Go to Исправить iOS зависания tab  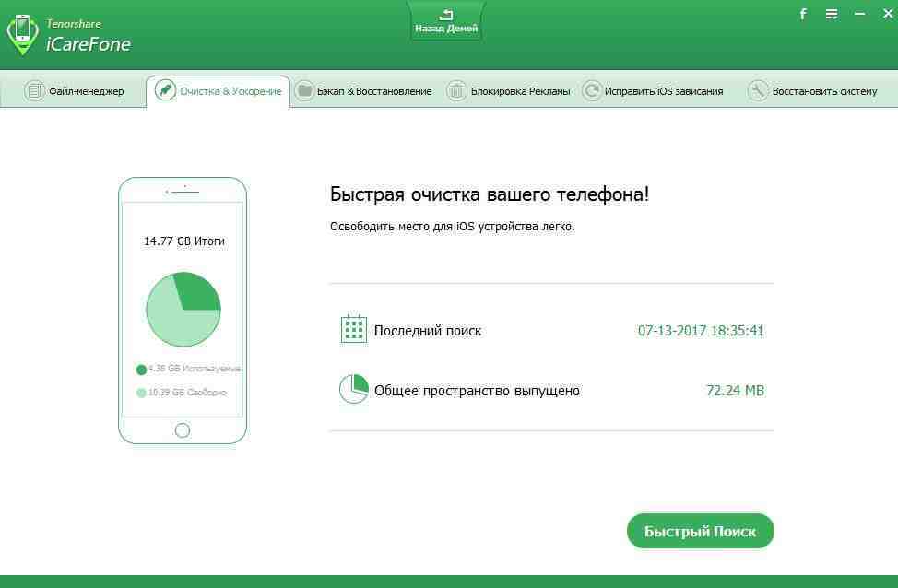coord(653,91)
